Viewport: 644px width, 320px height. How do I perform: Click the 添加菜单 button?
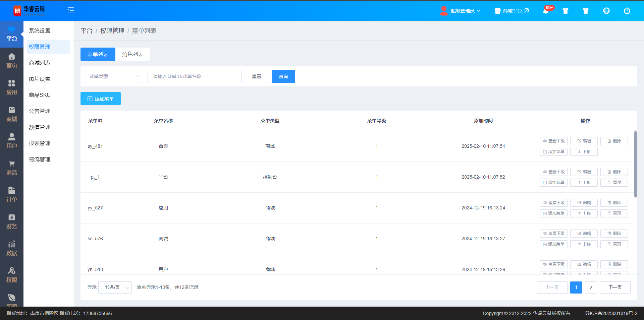101,99
